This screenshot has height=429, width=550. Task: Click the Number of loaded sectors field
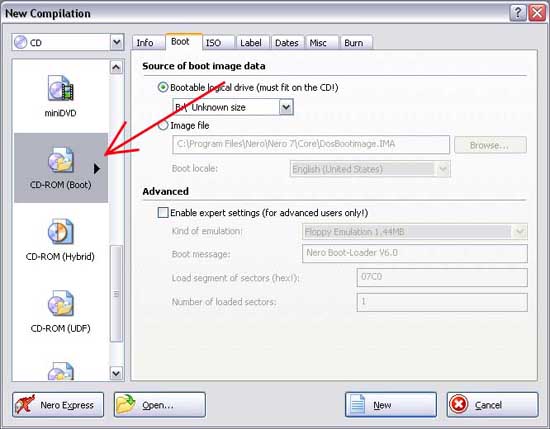(442, 302)
